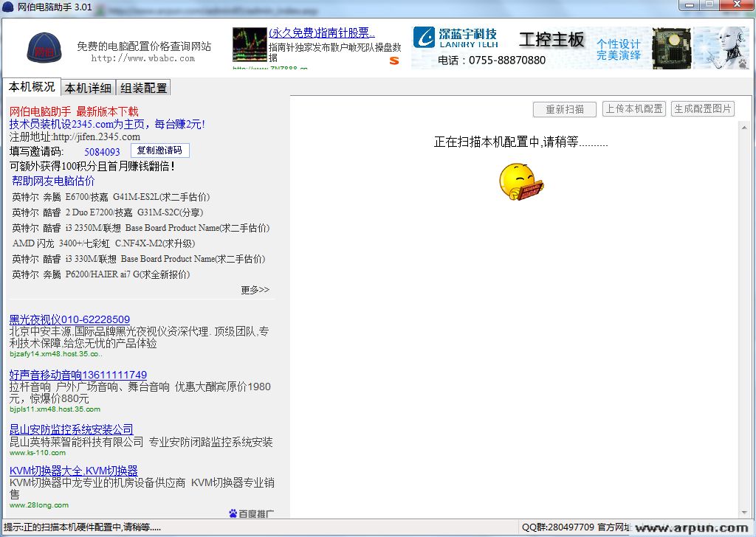
Task: Switch to the 本机概况 tab
Action: pos(32,87)
